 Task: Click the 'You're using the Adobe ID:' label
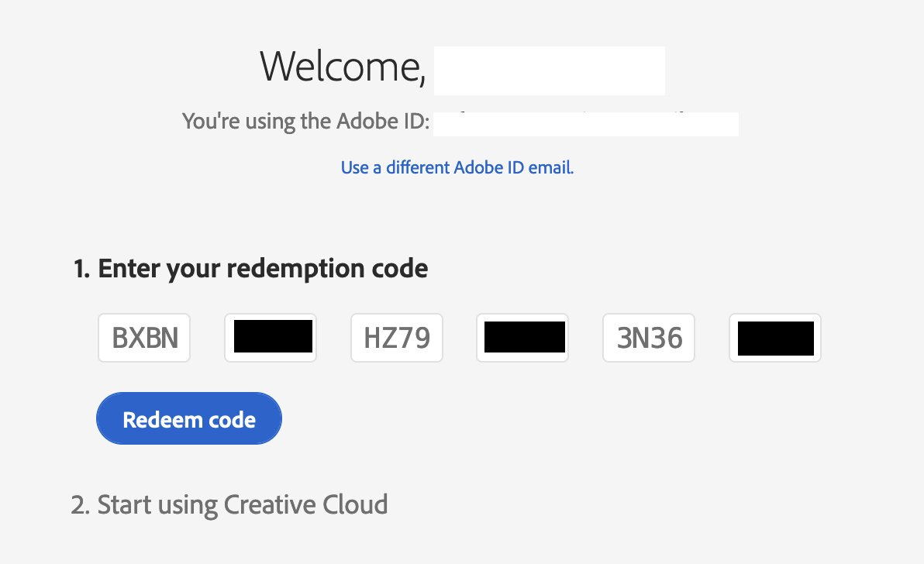(305, 122)
